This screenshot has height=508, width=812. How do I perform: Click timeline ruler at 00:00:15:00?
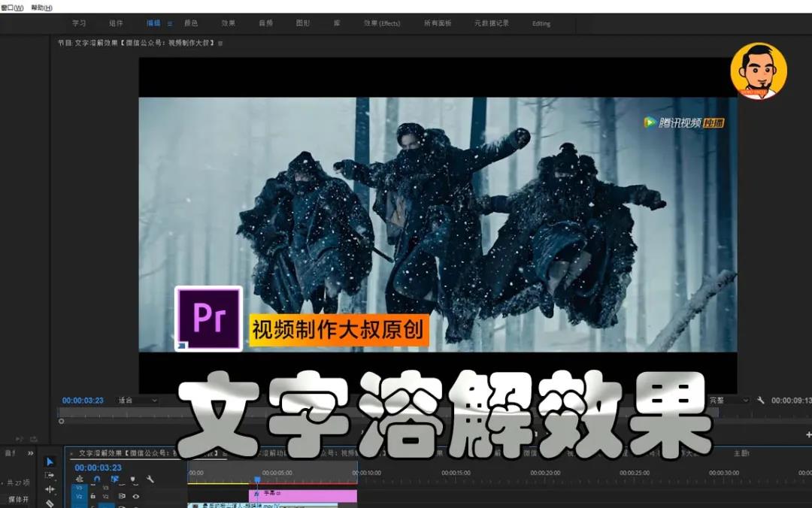tap(456, 473)
